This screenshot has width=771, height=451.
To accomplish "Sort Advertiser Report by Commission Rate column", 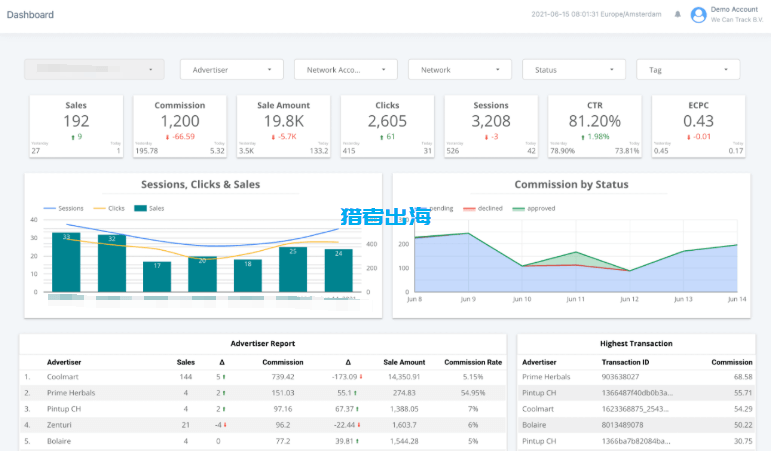I will (x=473, y=362).
